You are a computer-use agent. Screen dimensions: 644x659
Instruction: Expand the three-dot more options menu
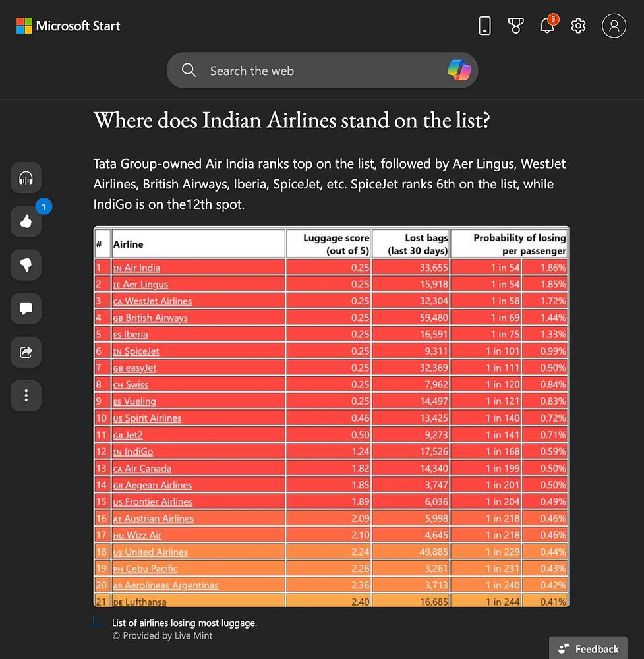(26, 395)
